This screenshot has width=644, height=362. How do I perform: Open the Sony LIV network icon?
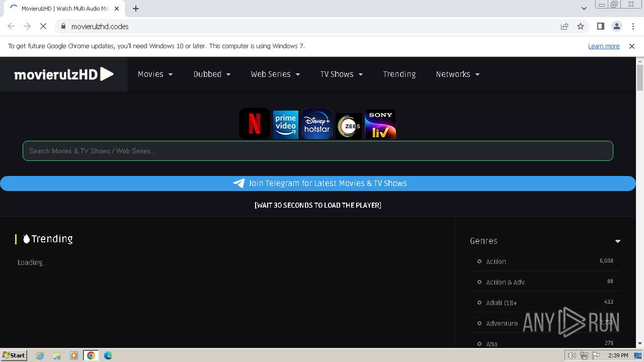(380, 124)
